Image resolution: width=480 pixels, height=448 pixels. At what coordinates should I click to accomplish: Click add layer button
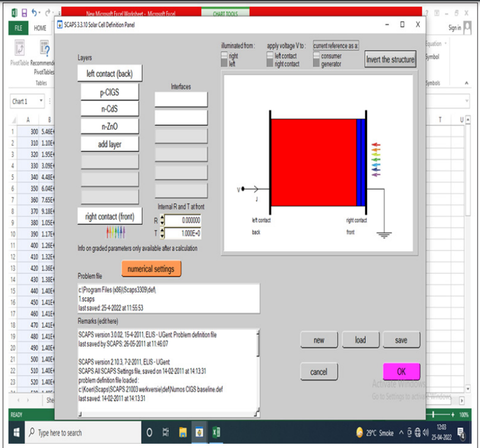point(109,144)
